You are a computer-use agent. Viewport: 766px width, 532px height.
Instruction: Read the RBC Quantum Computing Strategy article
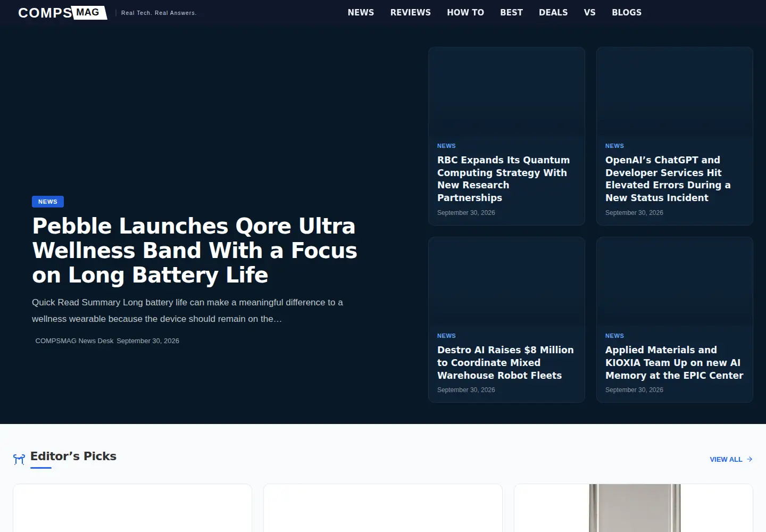[503, 179]
